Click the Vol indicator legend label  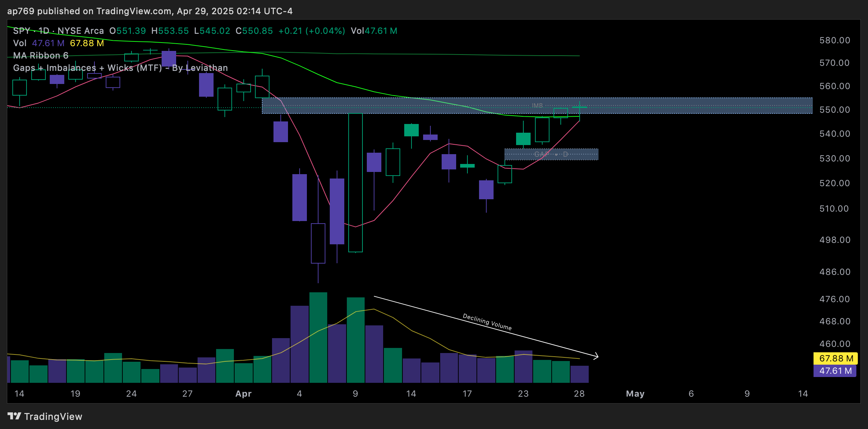tap(20, 43)
